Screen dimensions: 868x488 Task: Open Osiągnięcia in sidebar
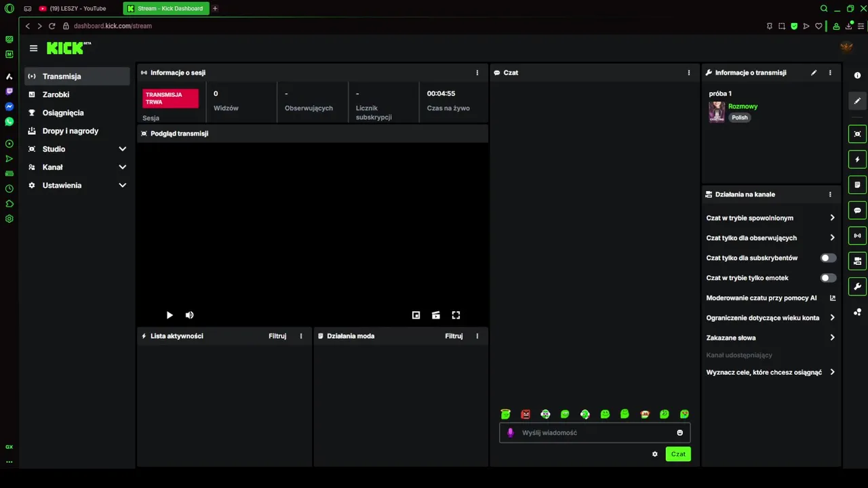click(x=77, y=113)
